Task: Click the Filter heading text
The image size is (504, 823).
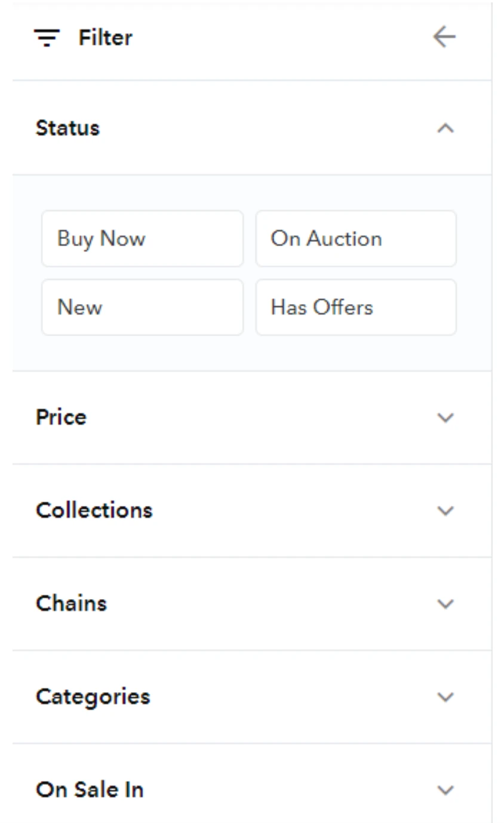Action: click(106, 38)
